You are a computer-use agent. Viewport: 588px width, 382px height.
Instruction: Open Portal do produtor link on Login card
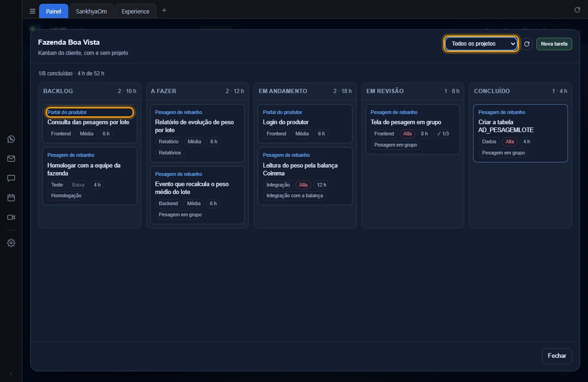tap(282, 112)
